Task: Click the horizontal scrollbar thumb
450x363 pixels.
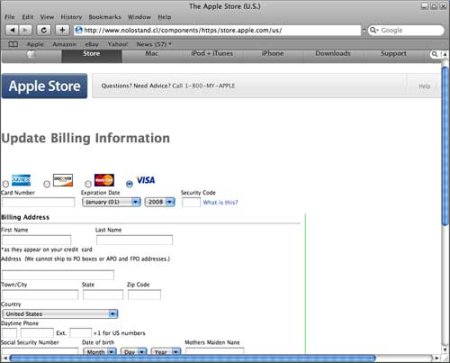Action: [192, 359]
